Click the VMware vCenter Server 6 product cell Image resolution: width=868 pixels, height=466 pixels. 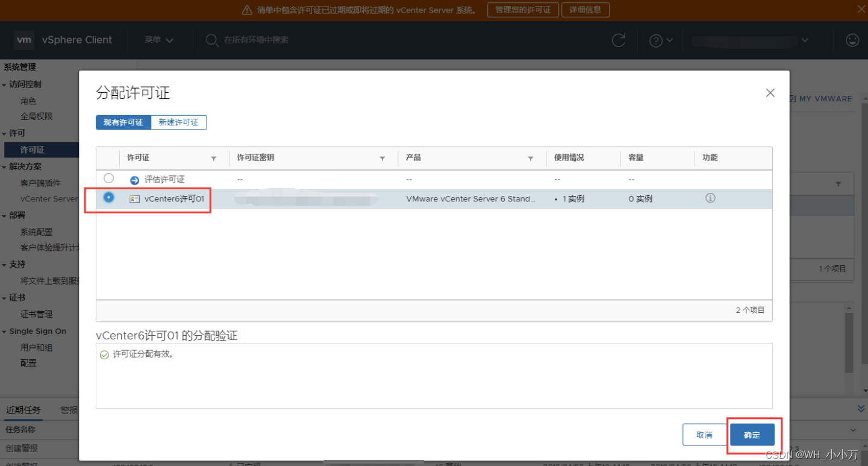(x=470, y=199)
